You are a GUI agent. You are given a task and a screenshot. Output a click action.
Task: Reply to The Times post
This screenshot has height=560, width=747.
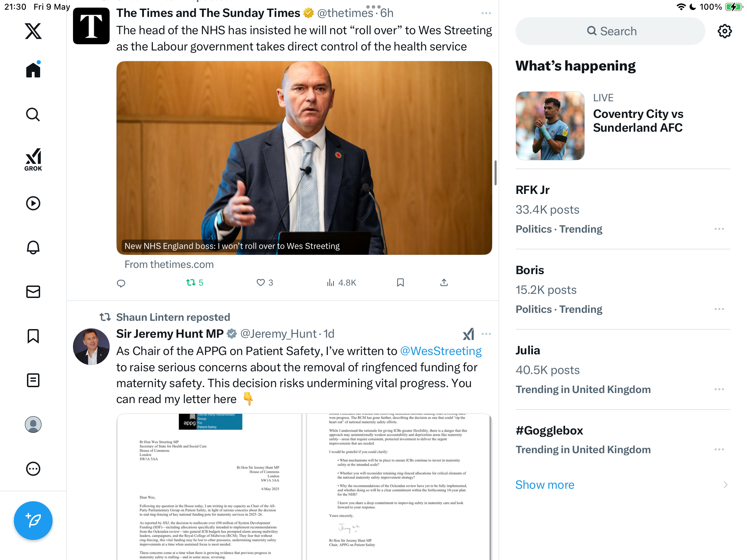(121, 283)
